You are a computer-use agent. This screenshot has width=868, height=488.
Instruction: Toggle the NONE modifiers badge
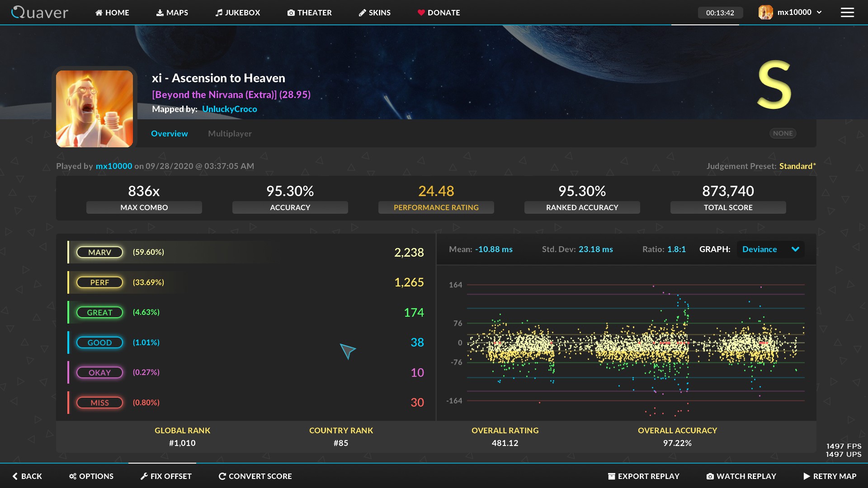click(783, 133)
